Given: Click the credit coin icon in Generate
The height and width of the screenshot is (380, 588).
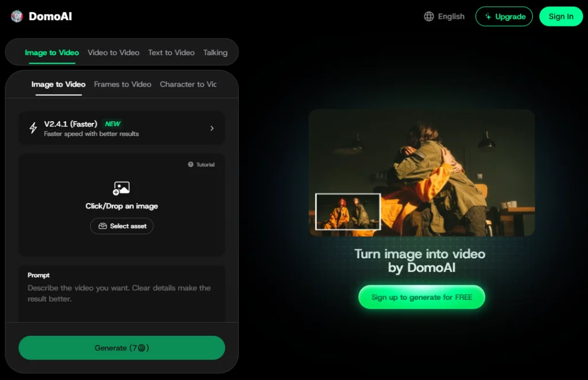Looking at the screenshot, I should click(141, 348).
